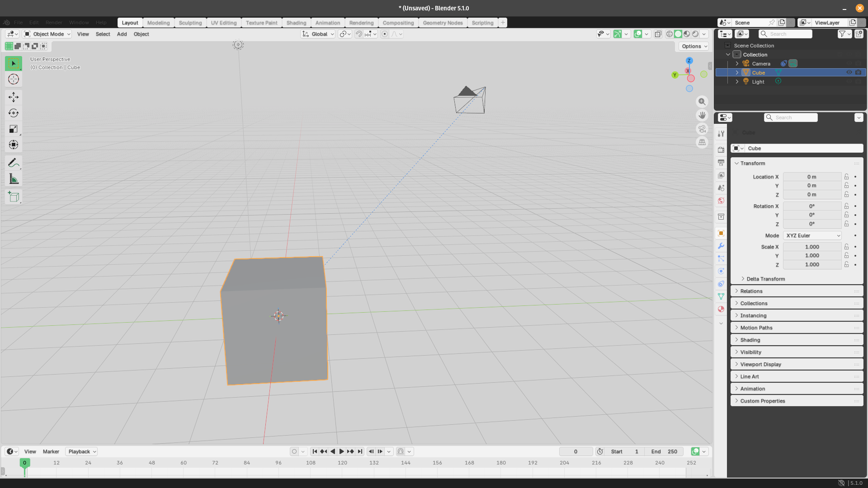Open the XYZ Euler rotation mode dropdown

[812, 235]
